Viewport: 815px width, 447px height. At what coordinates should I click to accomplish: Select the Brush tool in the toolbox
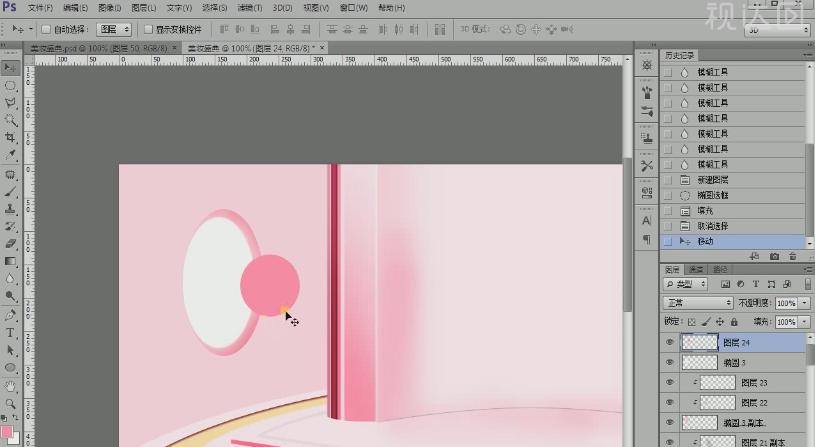click(x=10, y=190)
